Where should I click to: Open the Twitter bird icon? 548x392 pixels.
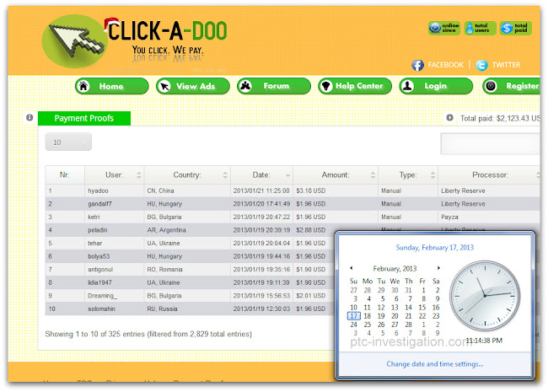[x=482, y=65]
